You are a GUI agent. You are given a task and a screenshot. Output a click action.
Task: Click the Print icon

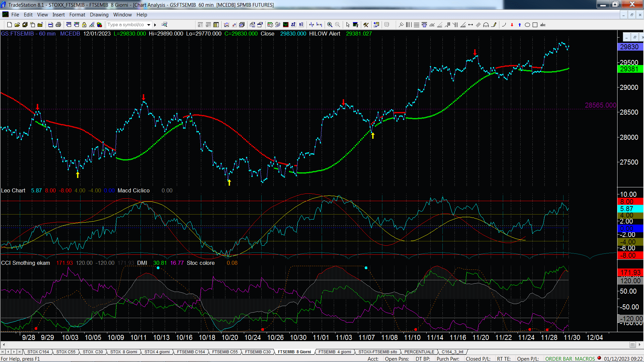click(58, 25)
